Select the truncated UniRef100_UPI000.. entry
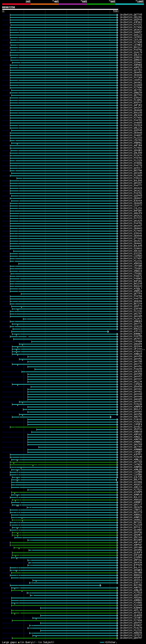The height and width of the screenshot is (644, 146). pyautogui.click(x=132, y=349)
